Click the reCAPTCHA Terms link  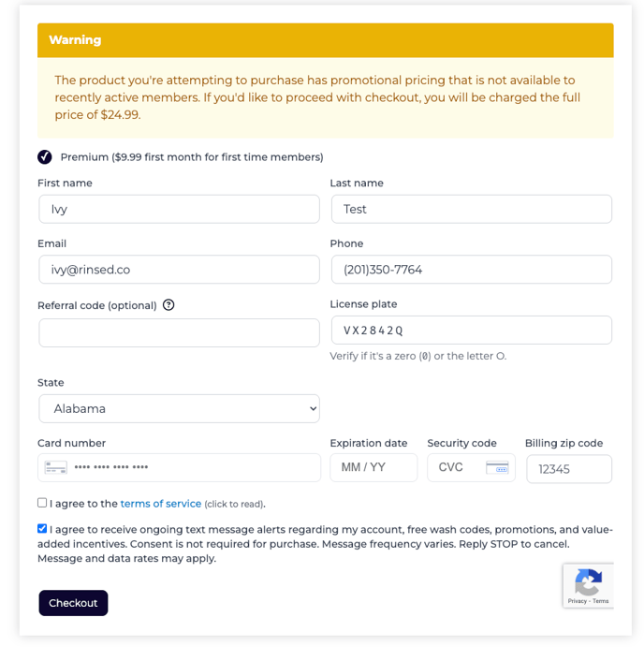[x=601, y=601]
